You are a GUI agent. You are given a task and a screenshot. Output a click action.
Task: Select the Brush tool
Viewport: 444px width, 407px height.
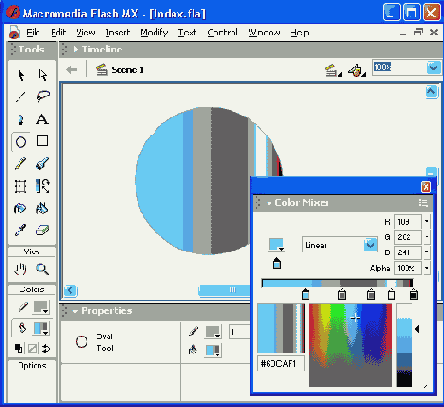[42, 164]
